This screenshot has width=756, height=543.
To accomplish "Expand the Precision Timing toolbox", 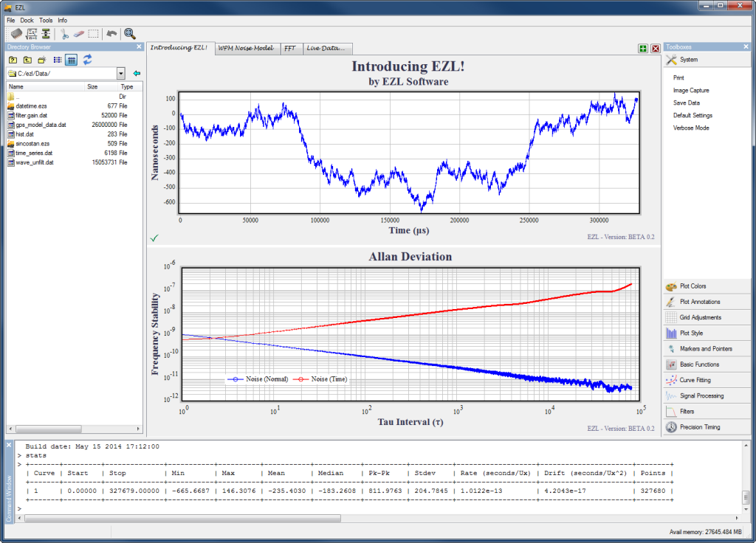I will (x=707, y=427).
